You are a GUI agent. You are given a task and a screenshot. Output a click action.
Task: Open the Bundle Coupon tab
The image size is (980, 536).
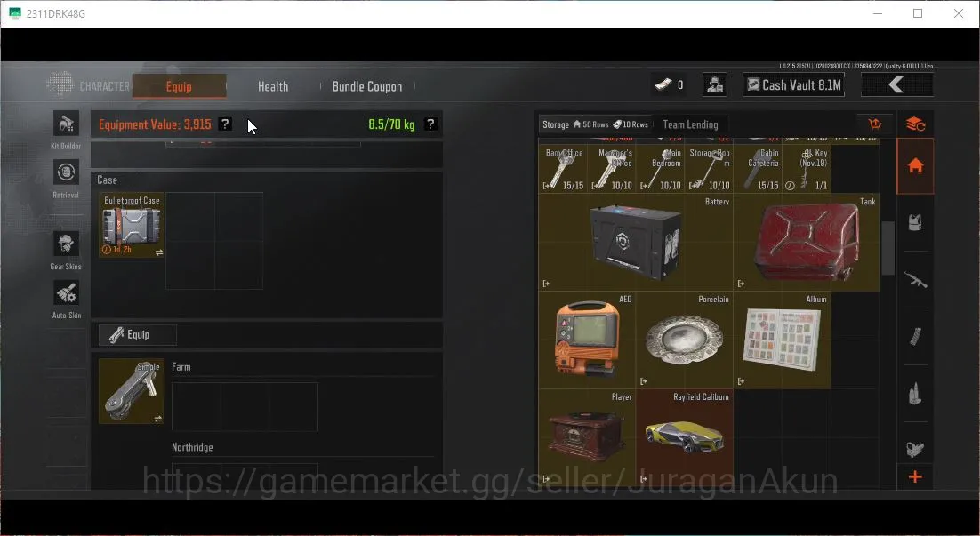click(367, 86)
